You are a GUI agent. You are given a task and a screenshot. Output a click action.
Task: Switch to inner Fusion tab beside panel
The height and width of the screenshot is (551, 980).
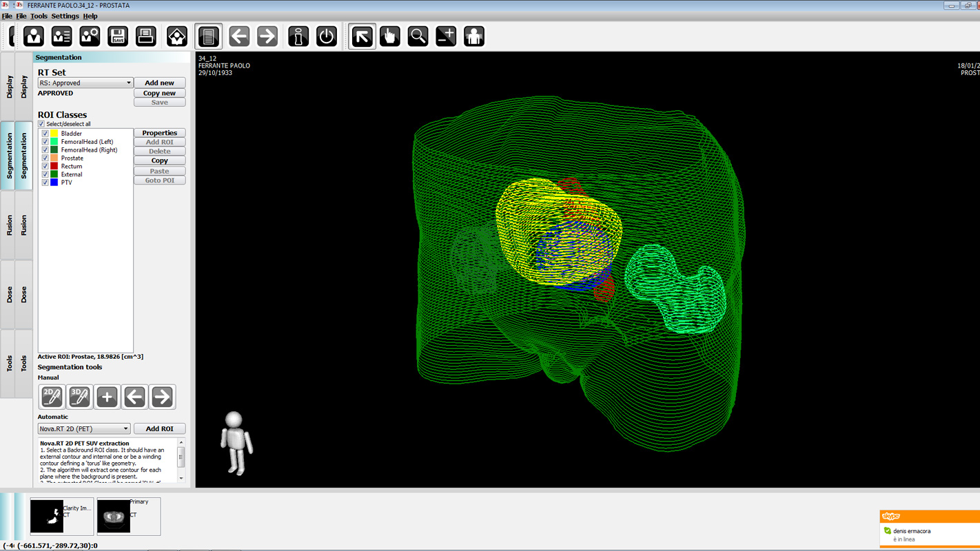click(x=24, y=226)
